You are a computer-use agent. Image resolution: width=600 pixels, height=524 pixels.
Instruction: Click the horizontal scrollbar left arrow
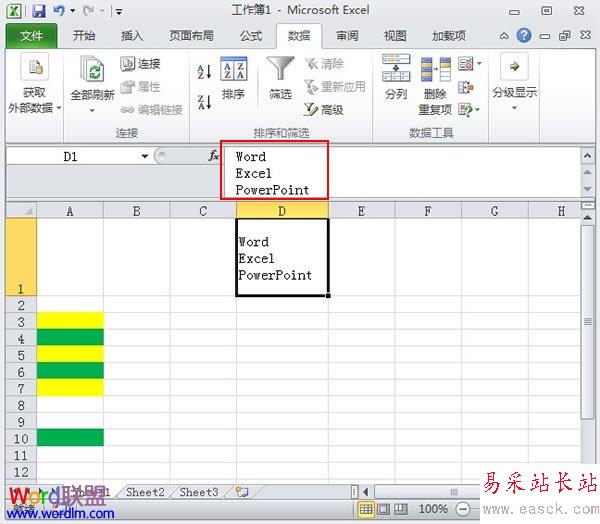click(x=366, y=492)
